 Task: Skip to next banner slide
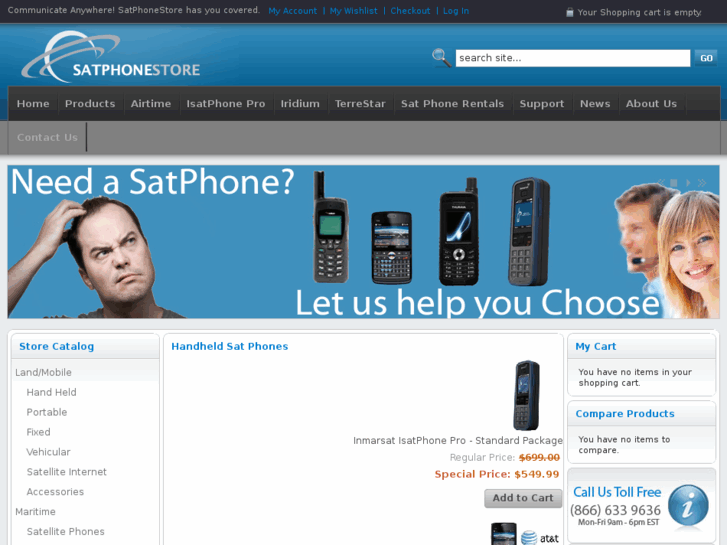[x=702, y=183]
